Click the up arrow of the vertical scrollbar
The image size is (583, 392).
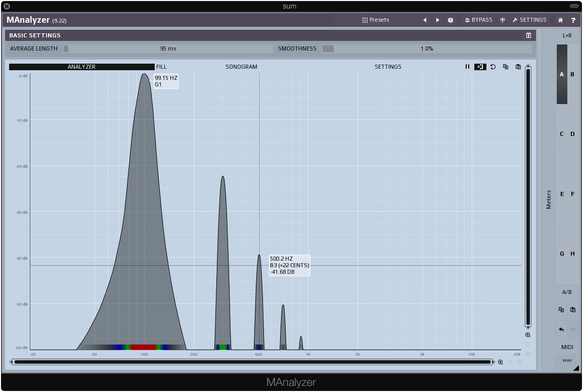tap(528, 67)
